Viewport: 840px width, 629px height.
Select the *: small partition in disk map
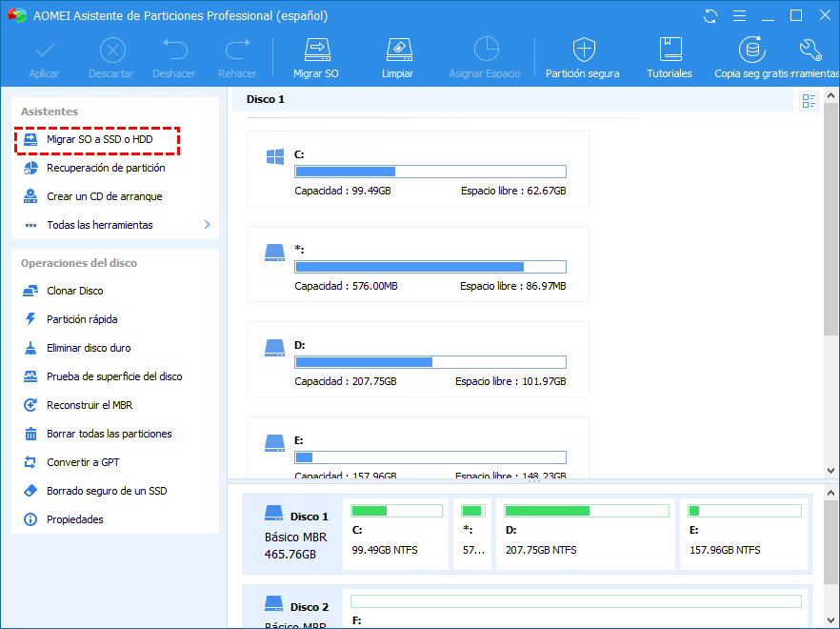pos(472,534)
